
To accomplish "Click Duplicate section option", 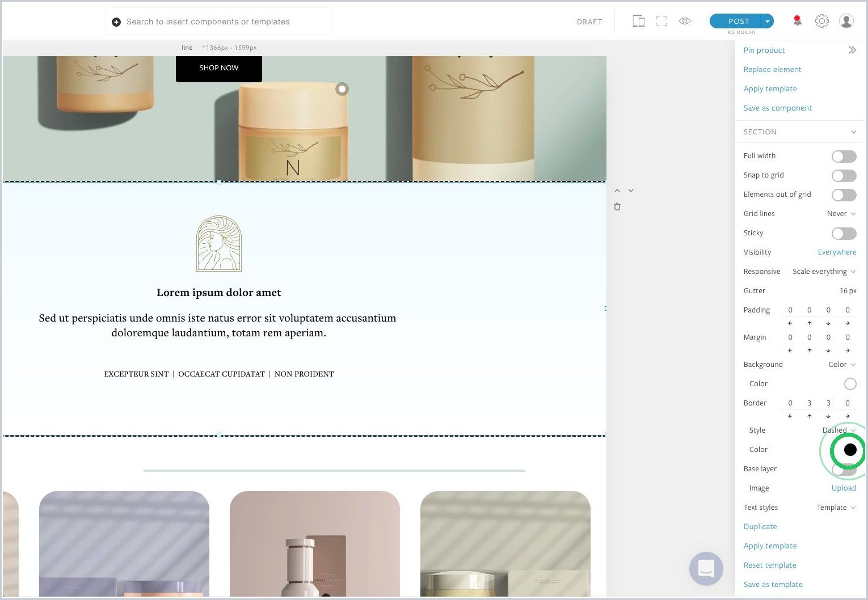I will point(760,527).
